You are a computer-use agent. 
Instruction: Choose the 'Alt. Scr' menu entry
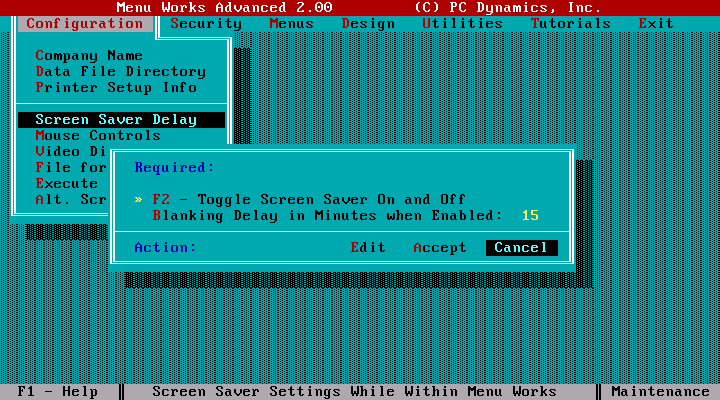pos(71,200)
